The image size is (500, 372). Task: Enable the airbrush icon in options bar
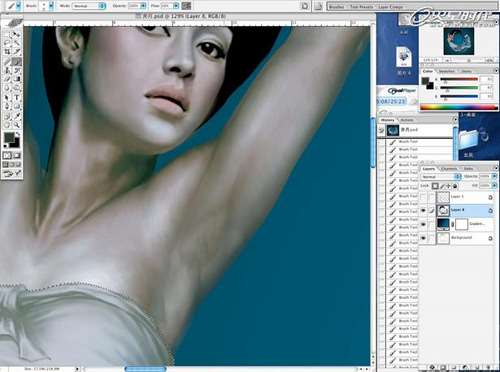(x=187, y=6)
